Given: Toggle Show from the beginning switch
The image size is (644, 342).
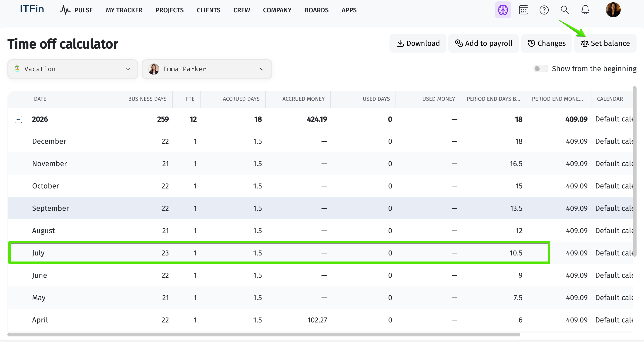Looking at the screenshot, I should [540, 68].
